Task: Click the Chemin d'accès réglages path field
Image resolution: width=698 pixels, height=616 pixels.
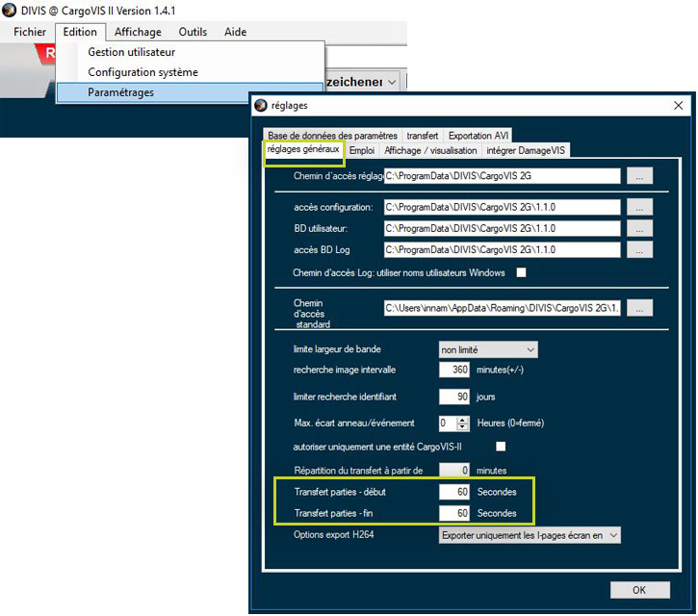Action: [x=503, y=176]
